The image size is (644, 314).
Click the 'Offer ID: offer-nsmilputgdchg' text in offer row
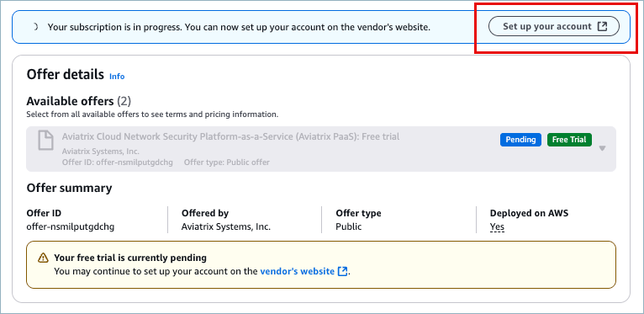click(x=118, y=162)
